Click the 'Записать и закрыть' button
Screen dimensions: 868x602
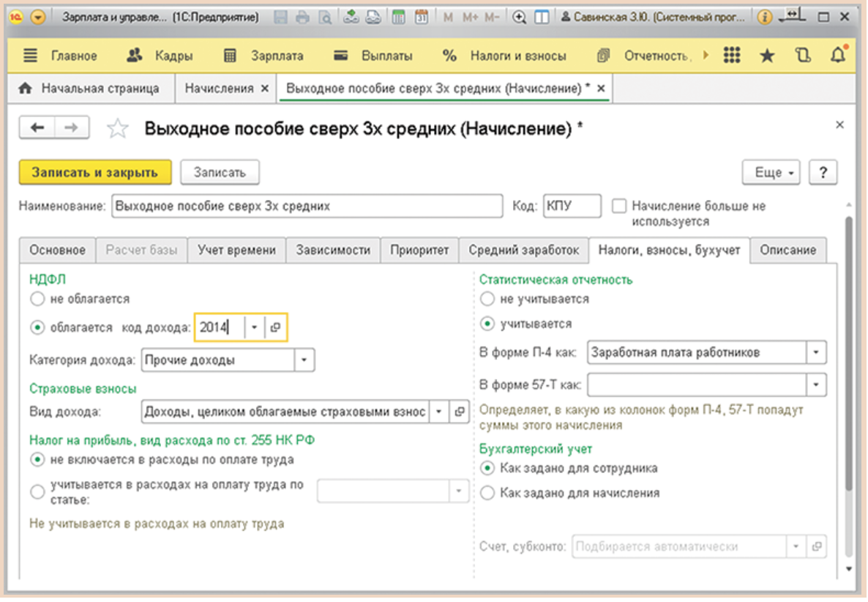pos(94,172)
